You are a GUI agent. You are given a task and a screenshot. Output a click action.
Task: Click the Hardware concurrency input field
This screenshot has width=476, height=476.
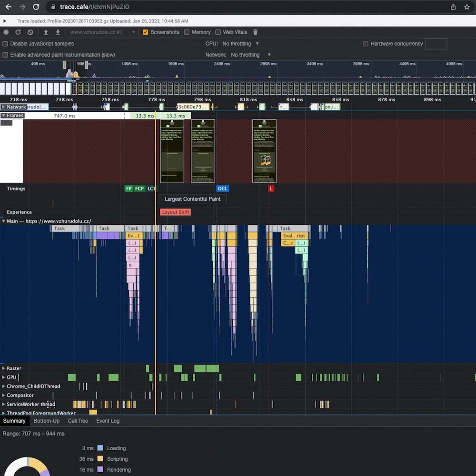(436, 44)
